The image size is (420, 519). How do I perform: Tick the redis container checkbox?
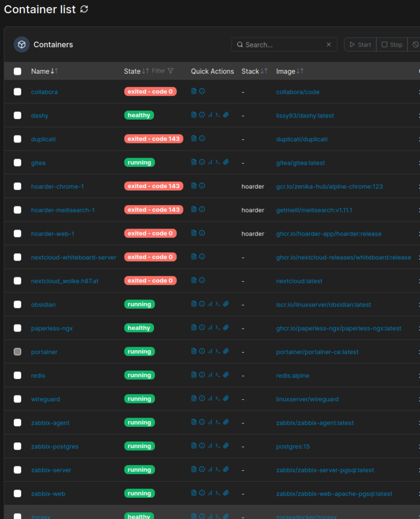(x=18, y=376)
